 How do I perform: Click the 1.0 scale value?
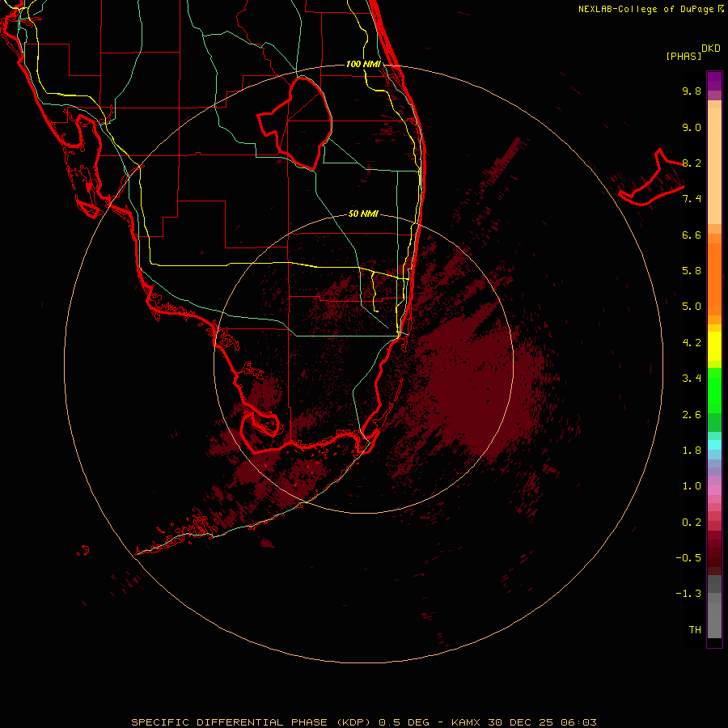692,487
